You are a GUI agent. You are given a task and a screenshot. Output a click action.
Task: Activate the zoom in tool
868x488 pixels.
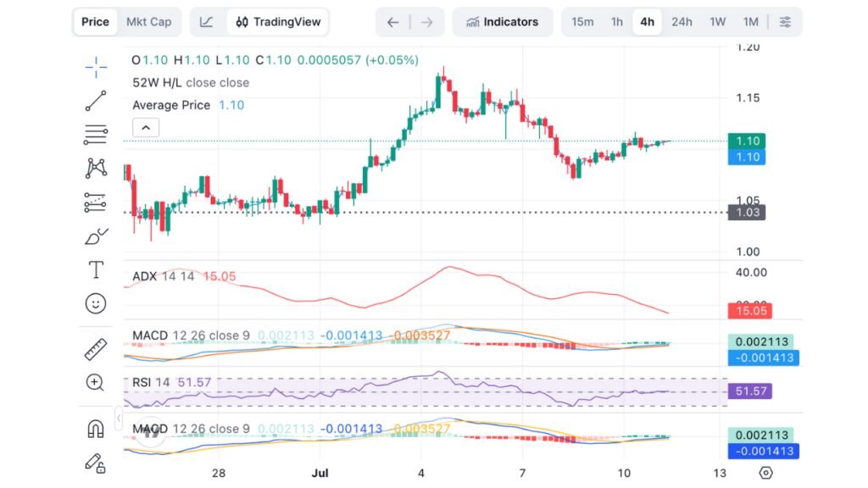(95, 382)
